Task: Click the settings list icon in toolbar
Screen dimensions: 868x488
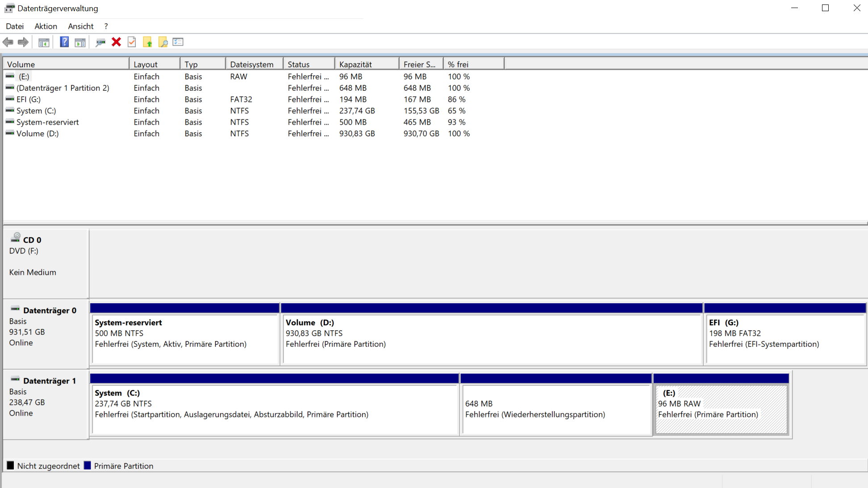Action: pyautogui.click(x=178, y=42)
